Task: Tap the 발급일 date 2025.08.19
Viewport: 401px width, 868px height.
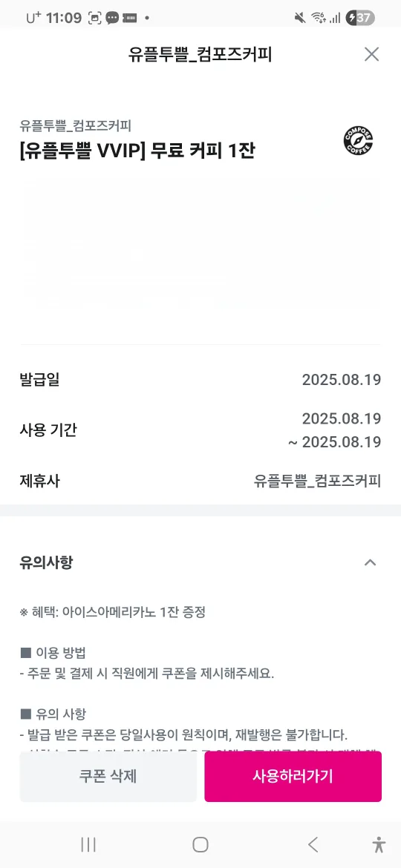Action: [x=341, y=380]
